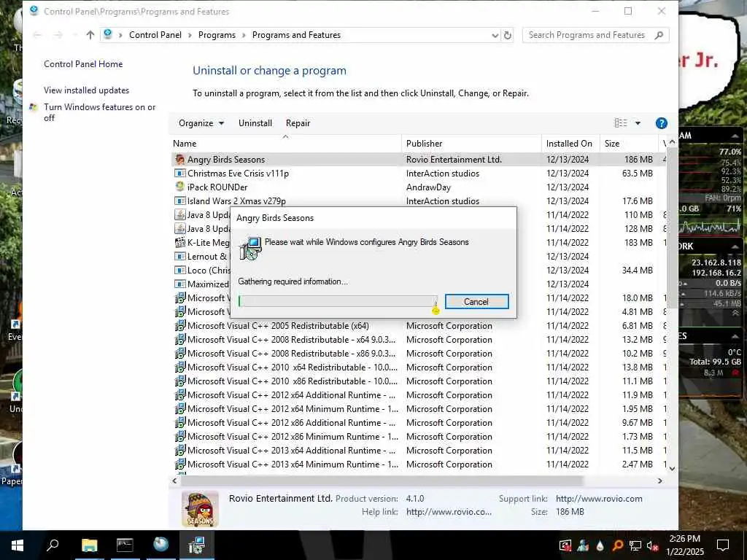The width and height of the screenshot is (747, 560).
Task: Click the muted volume tray icon
Action: pos(652,545)
